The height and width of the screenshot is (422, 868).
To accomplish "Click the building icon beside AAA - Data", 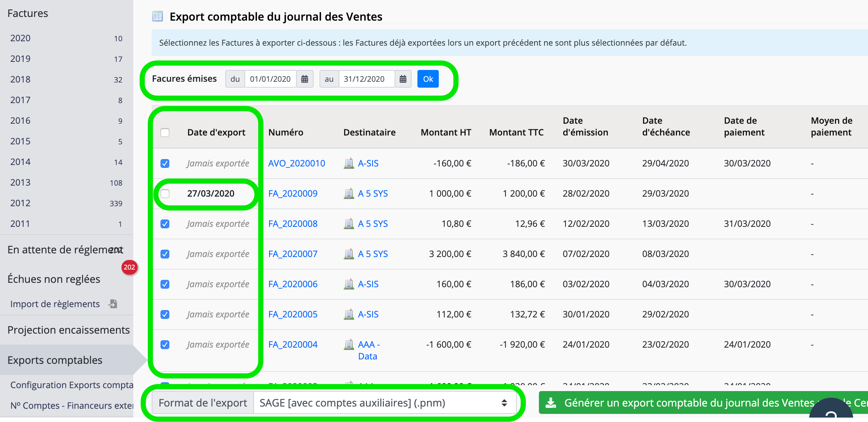I will tap(349, 344).
